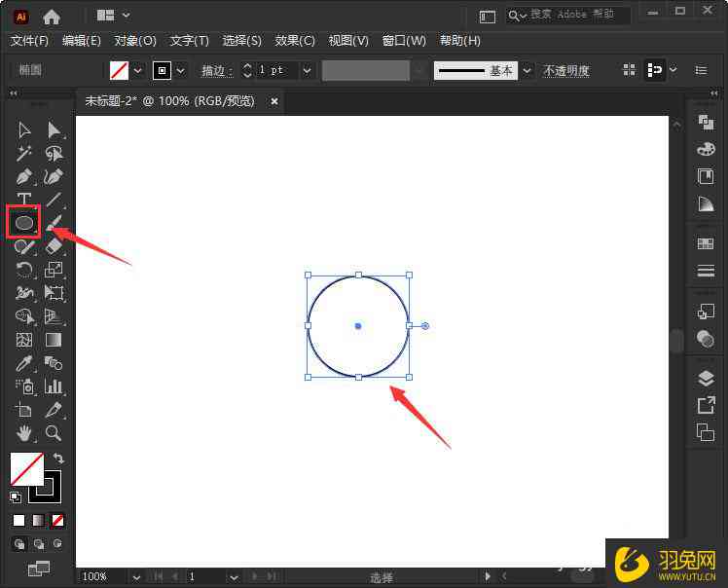Select the Eraser tool
The height and width of the screenshot is (588, 728).
54,246
